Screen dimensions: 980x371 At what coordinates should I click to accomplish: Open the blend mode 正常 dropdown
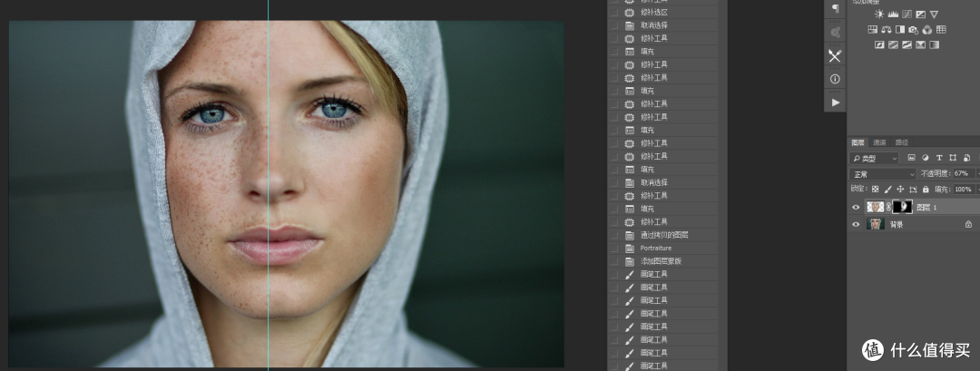883,174
